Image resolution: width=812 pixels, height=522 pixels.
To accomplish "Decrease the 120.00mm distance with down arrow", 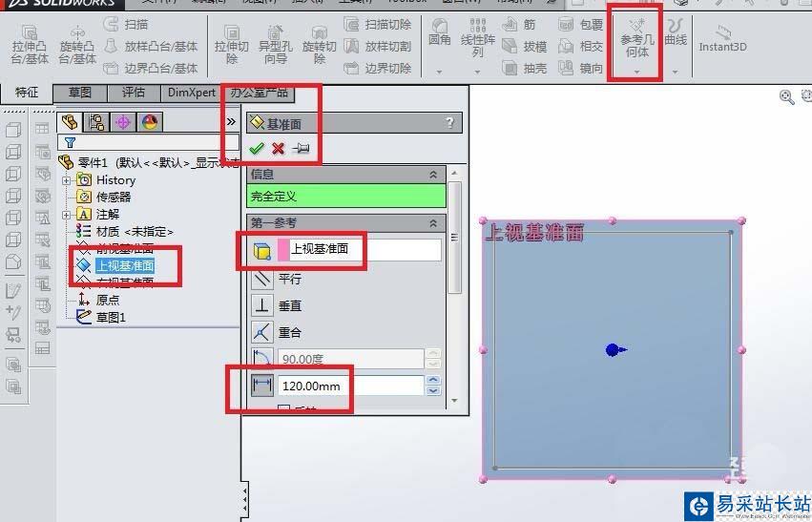I will 433,391.
